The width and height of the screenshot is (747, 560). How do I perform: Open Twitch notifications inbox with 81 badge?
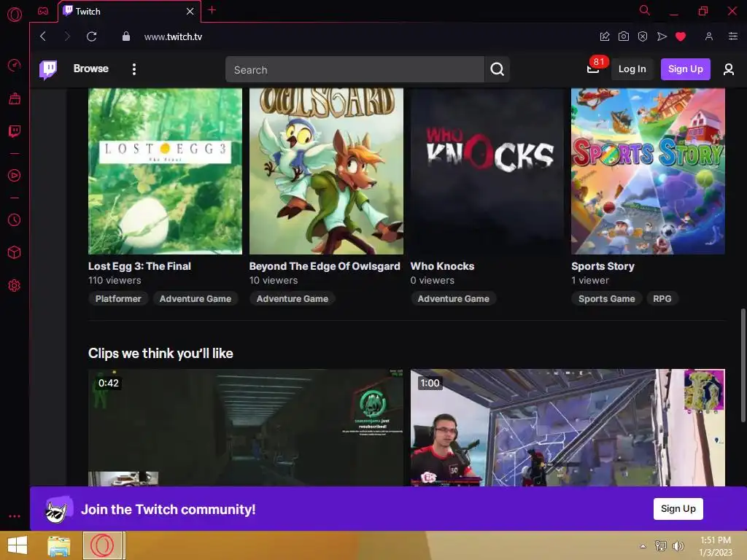[x=593, y=69]
